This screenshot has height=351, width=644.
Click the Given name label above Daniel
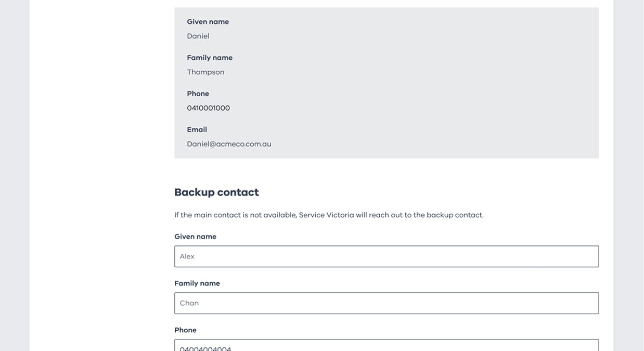[208, 22]
